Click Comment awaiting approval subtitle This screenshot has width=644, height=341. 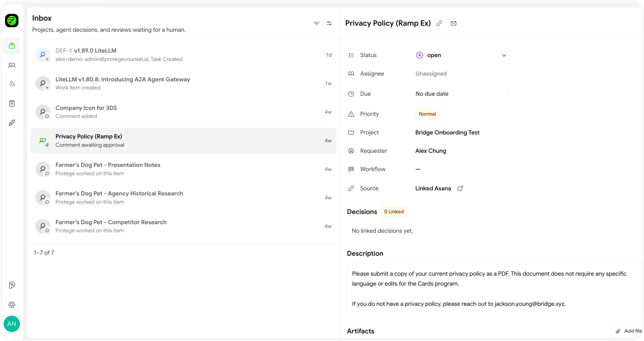90,145
